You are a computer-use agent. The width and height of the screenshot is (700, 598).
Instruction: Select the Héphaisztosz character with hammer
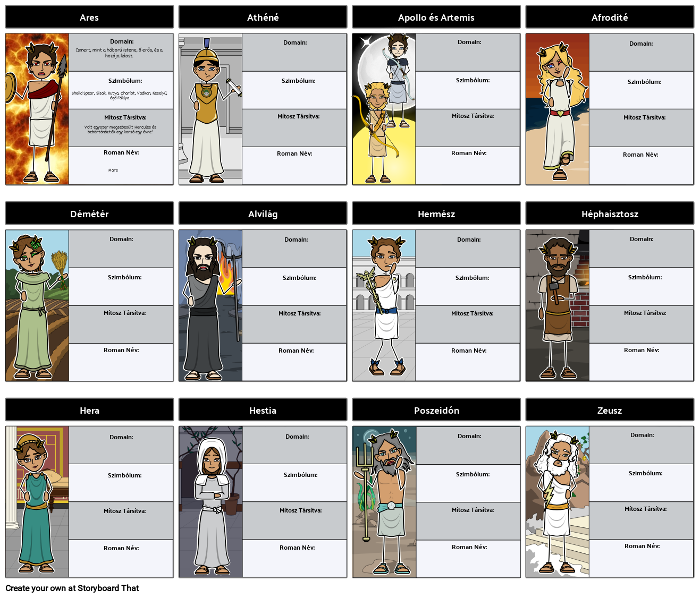[x=557, y=305]
